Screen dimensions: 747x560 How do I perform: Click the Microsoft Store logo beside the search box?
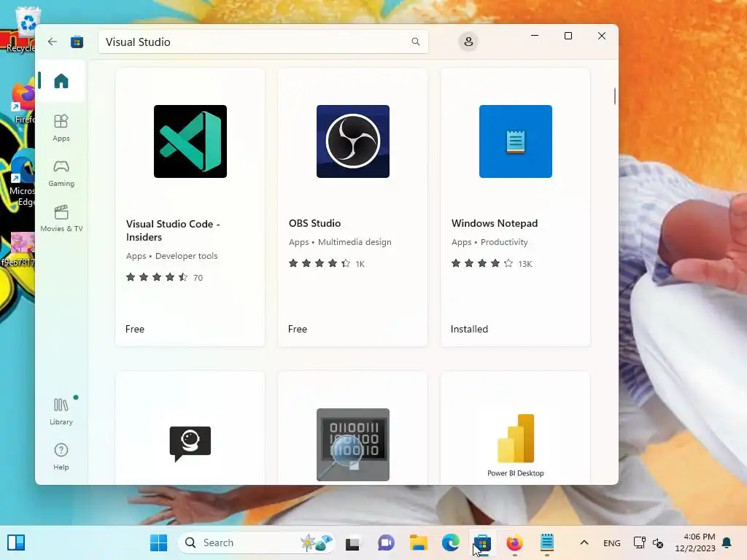click(77, 42)
